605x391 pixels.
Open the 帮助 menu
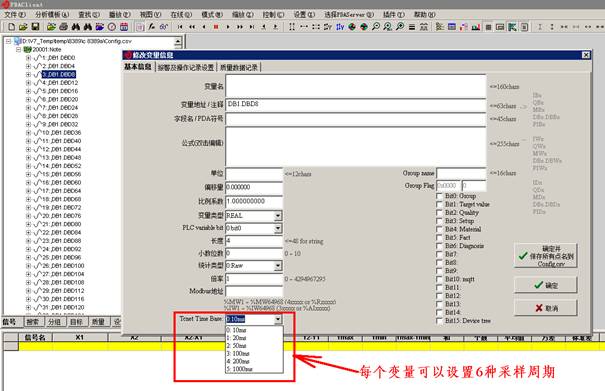point(424,14)
